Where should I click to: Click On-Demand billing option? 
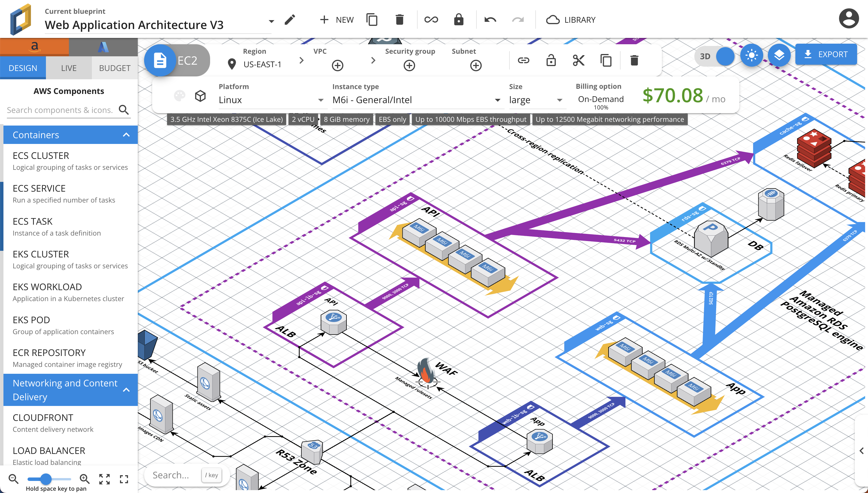tap(600, 99)
